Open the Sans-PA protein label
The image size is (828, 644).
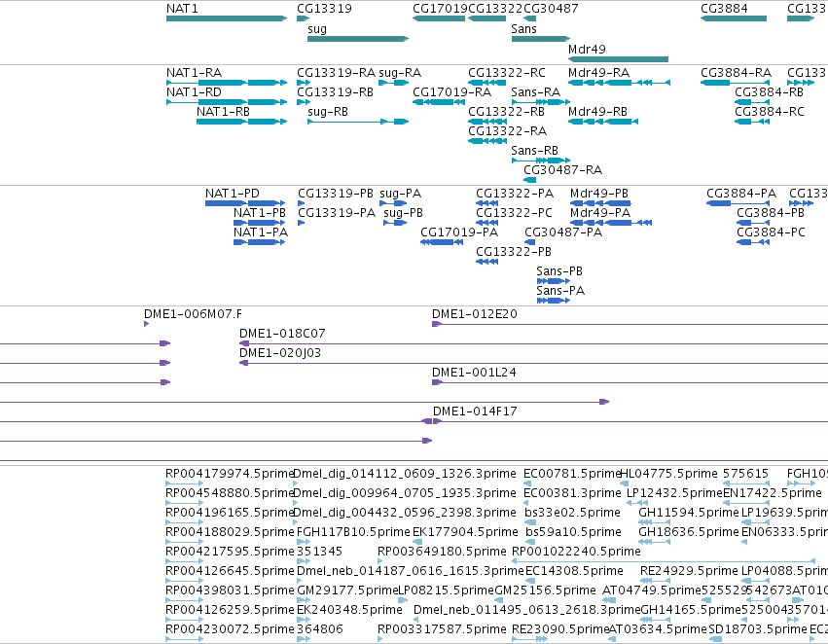(x=560, y=291)
